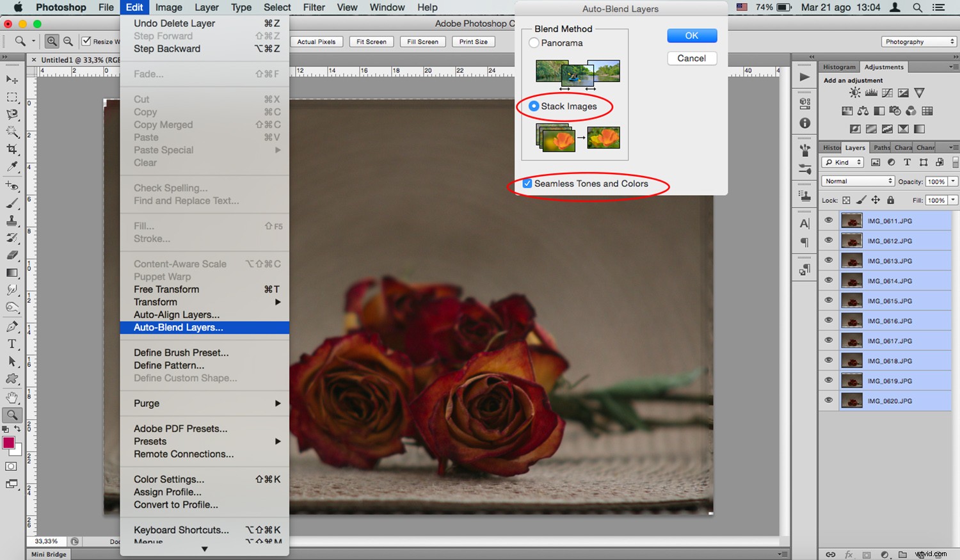The image size is (960, 560).
Task: Change the Kind filter in Layers panel
Action: pyautogui.click(x=842, y=162)
